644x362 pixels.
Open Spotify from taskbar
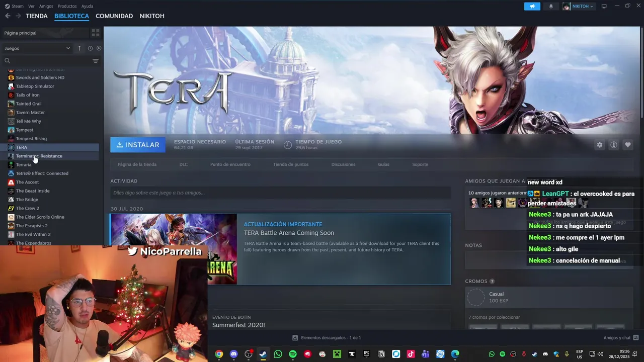(x=293, y=354)
